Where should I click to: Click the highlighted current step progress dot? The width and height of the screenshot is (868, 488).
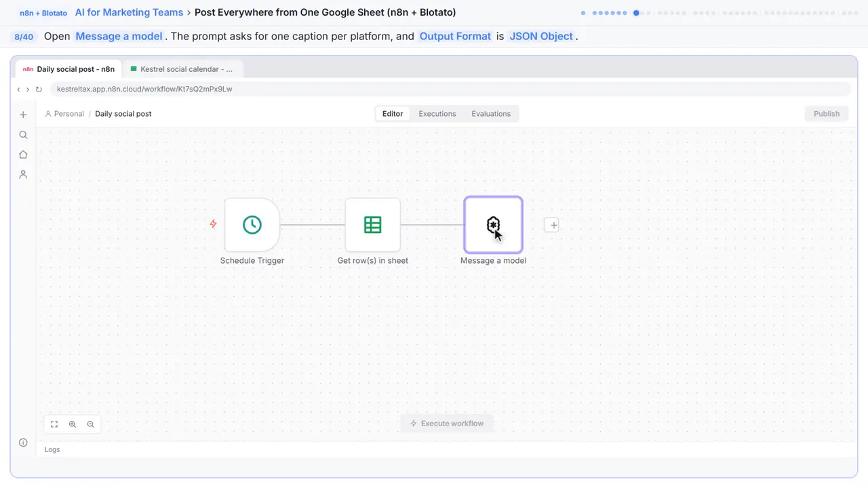pos(636,13)
